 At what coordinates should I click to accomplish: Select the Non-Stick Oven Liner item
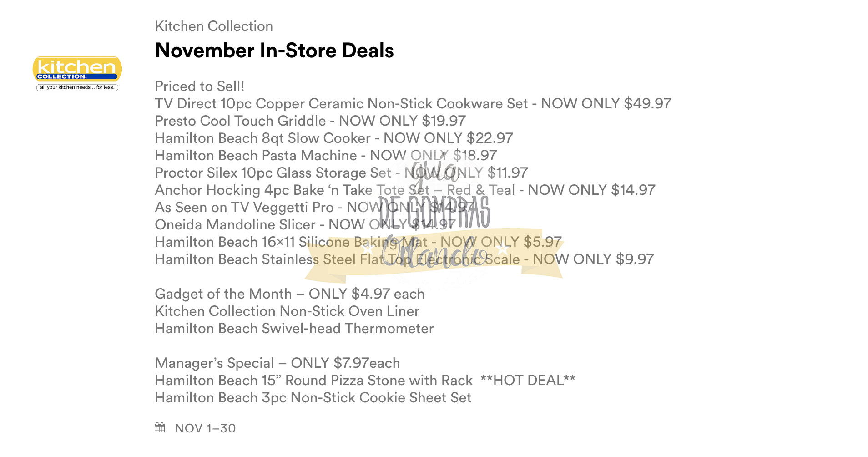(x=287, y=311)
